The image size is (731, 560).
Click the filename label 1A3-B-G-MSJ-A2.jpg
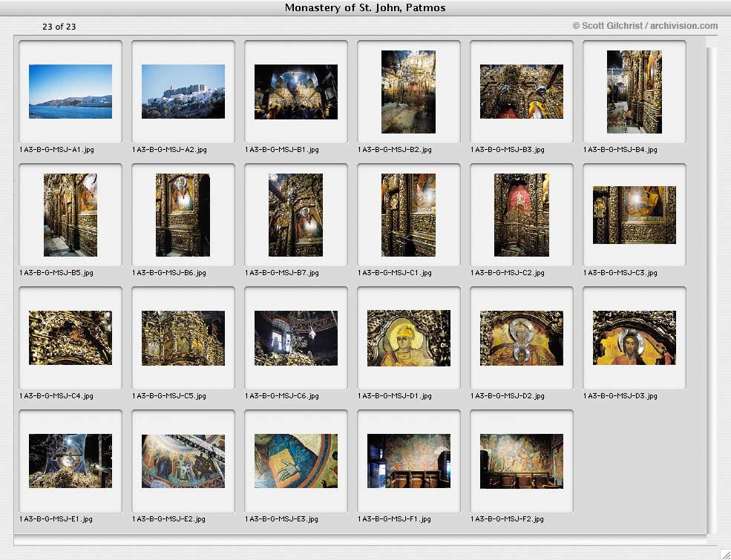[170, 150]
